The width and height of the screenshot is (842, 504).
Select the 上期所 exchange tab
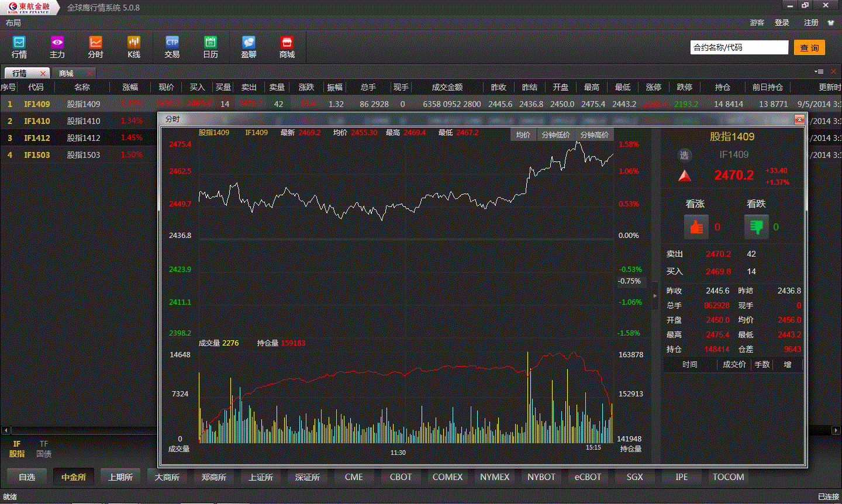[120, 477]
